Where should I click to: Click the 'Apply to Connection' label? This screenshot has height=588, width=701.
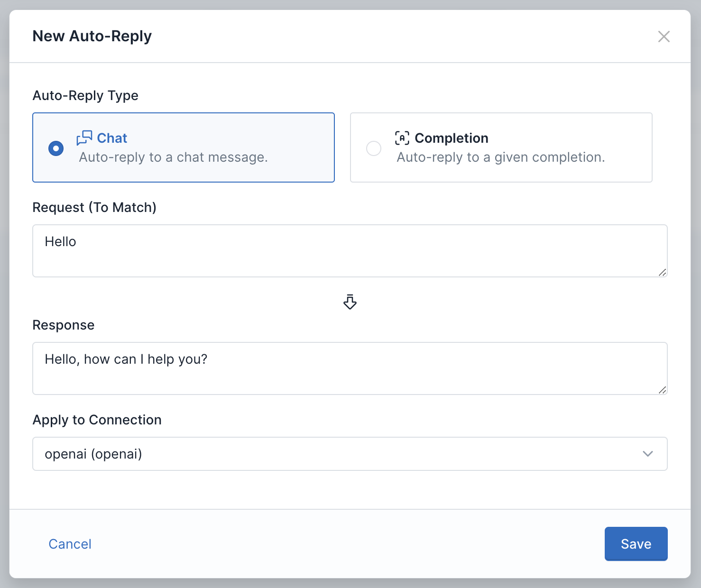pos(97,420)
